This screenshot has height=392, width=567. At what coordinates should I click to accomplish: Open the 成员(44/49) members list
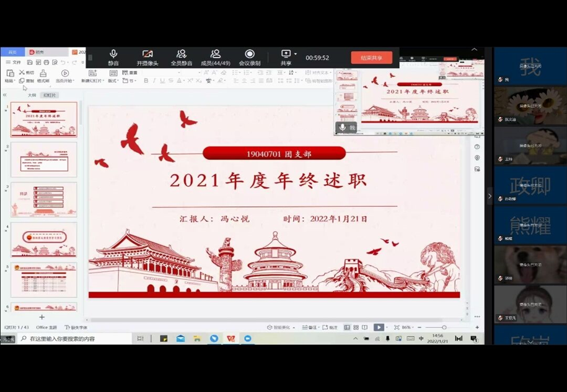point(215,57)
